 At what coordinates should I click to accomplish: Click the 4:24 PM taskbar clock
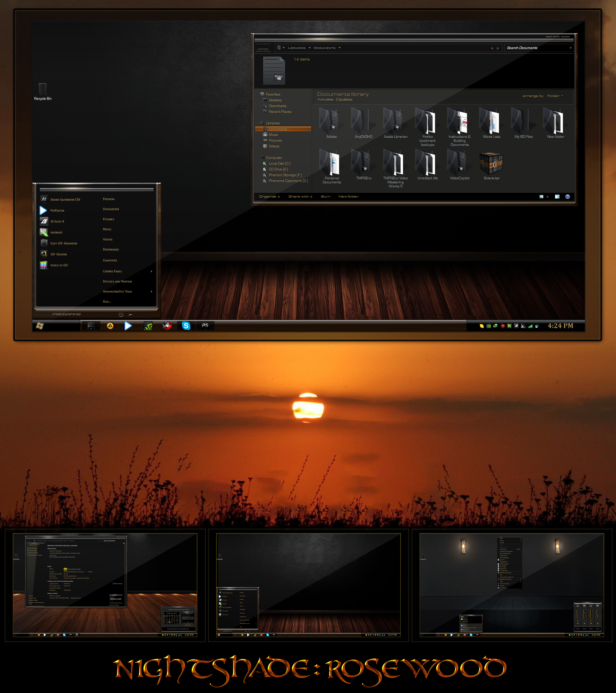click(x=560, y=326)
